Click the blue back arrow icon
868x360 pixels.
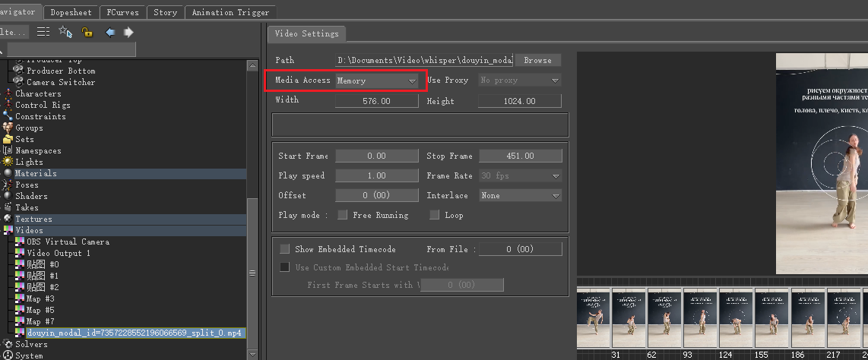(109, 32)
